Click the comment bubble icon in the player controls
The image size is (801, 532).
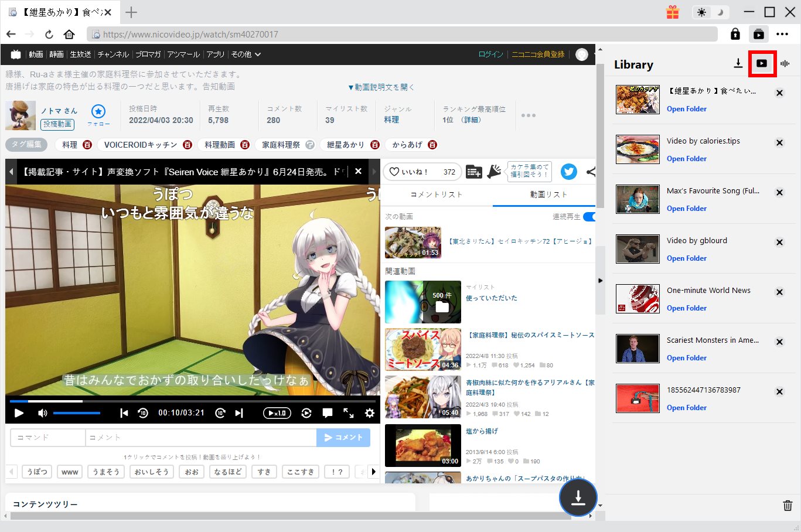[328, 413]
